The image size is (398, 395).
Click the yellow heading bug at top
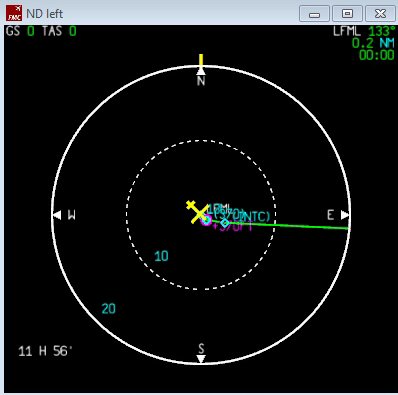(201, 61)
